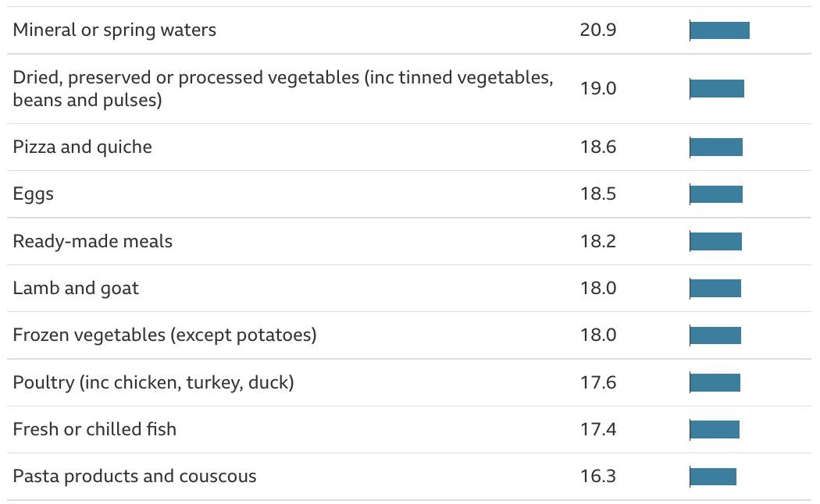820x504 pixels.
Task: Select the Pizza and quiche label
Action: [83, 147]
